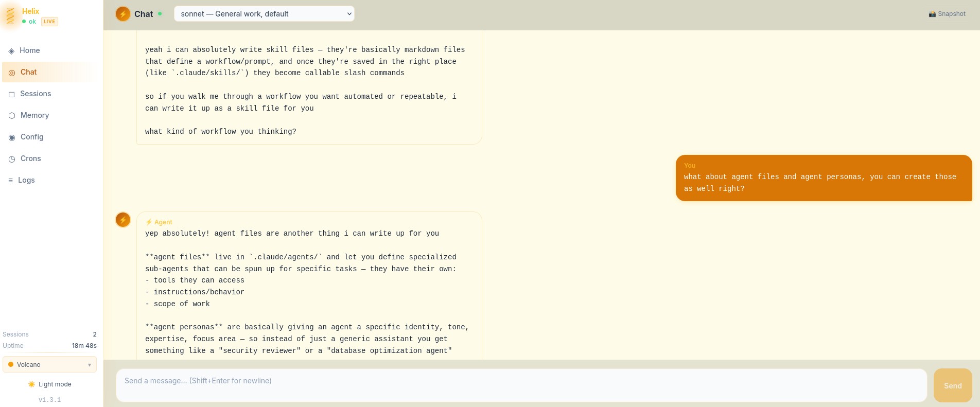Click the Volcano dropdown arrow

pyautogui.click(x=90, y=365)
